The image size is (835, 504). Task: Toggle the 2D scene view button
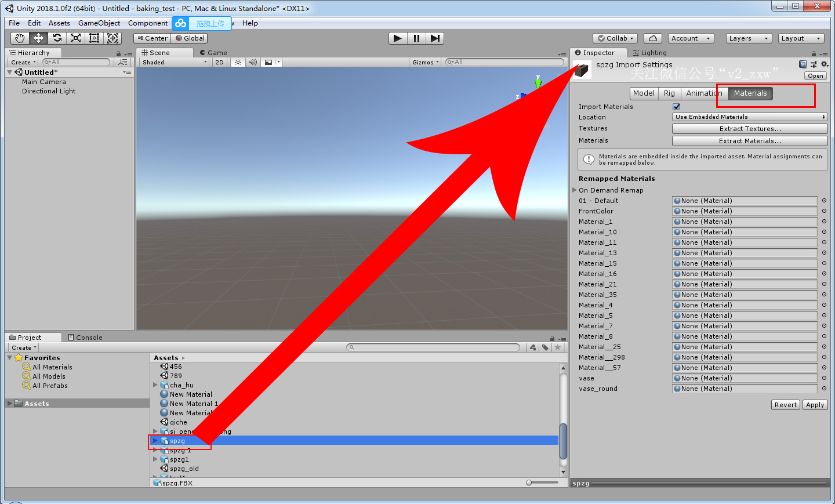[x=219, y=62]
